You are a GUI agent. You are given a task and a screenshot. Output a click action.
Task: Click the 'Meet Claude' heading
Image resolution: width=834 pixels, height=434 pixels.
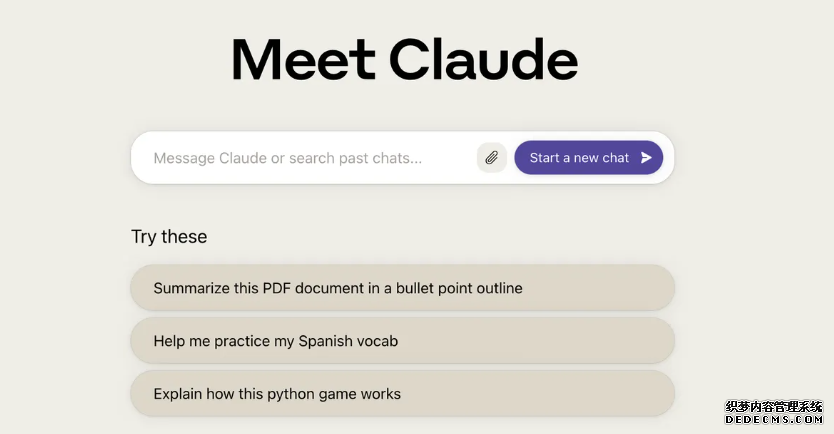[x=405, y=60]
